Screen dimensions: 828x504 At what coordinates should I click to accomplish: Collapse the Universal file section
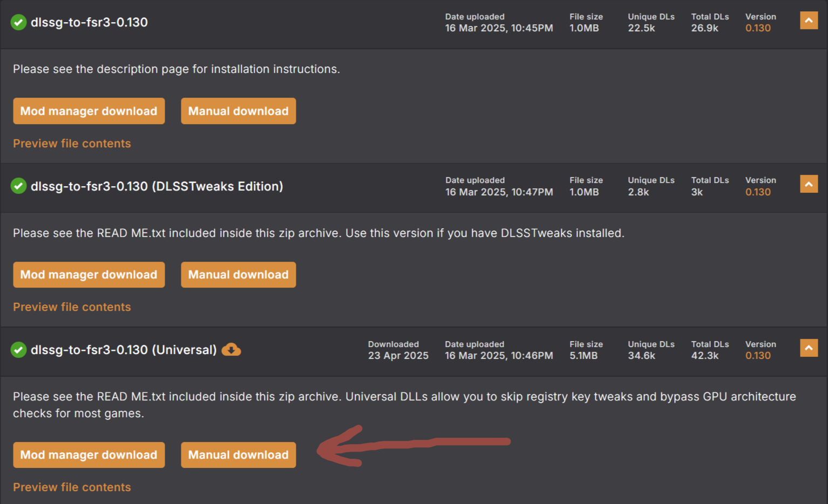809,348
